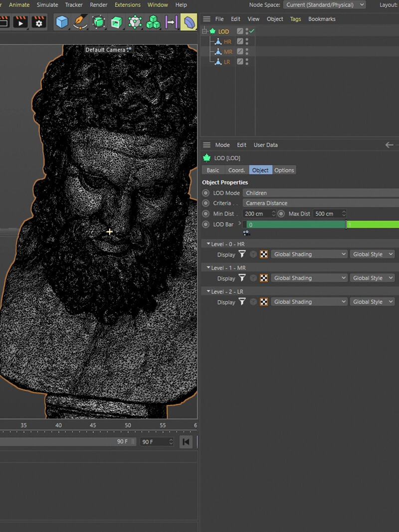This screenshot has width=399, height=532.
Task: Click camera marker icon under LOD Bar
Action: 246,233
